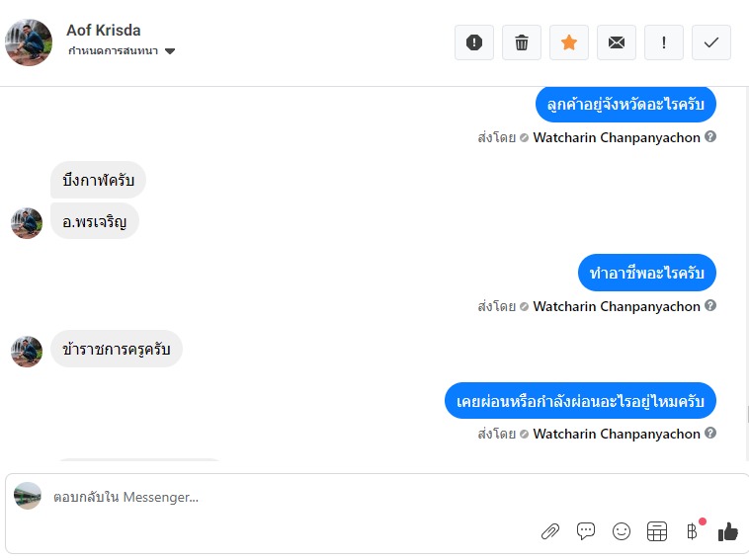This screenshot has width=749, height=560.
Task: Click the customer avatar beside ข้าราชการครูครับ
Action: pyautogui.click(x=27, y=352)
